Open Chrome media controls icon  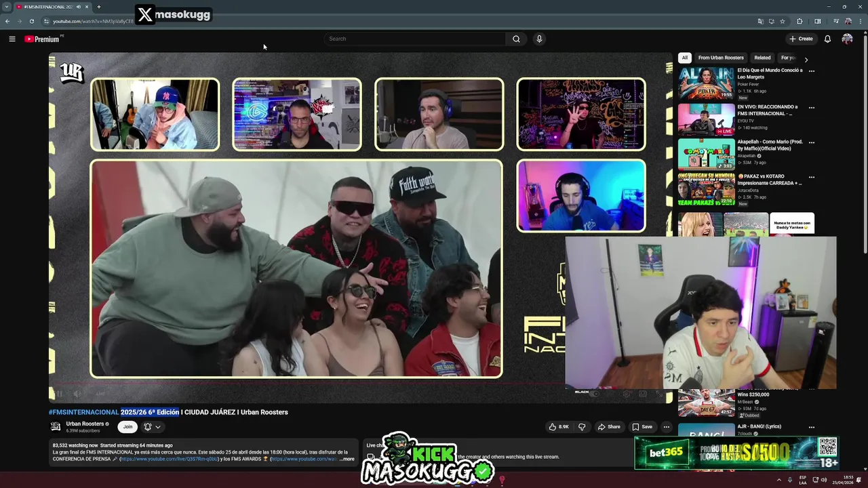[835, 21]
